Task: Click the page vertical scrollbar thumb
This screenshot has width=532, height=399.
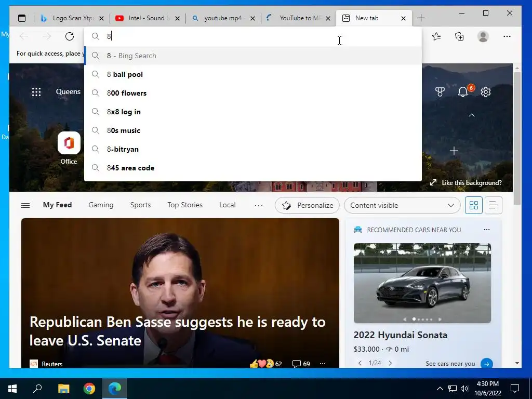Action: pos(517,138)
